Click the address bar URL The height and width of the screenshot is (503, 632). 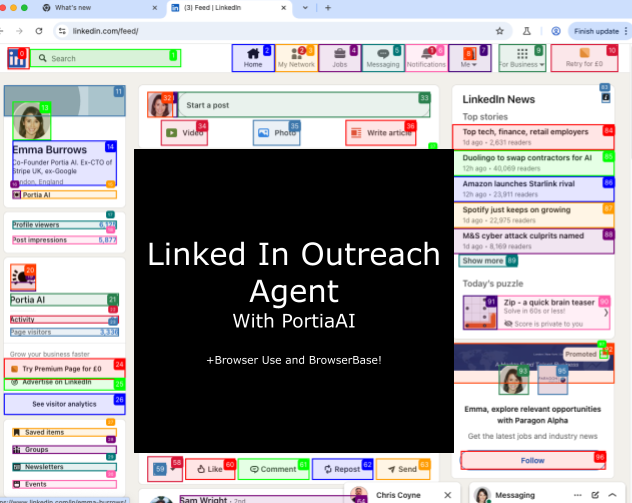(106, 31)
